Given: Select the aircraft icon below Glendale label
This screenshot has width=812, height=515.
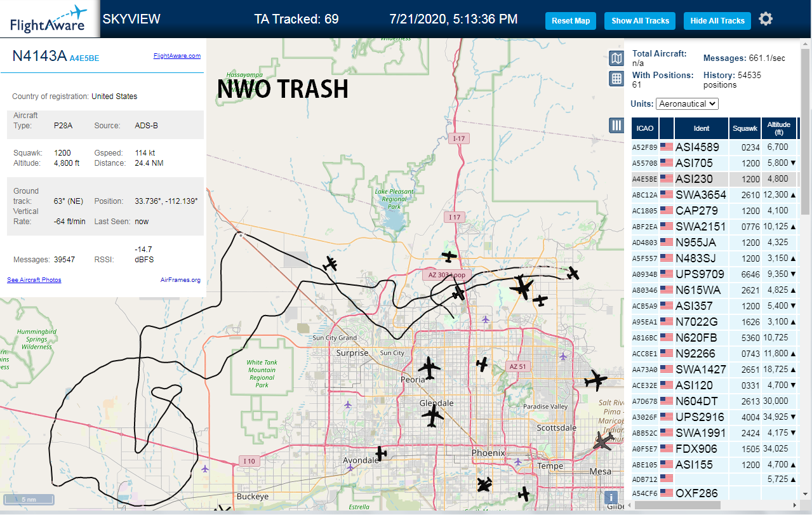Looking at the screenshot, I should (433, 417).
